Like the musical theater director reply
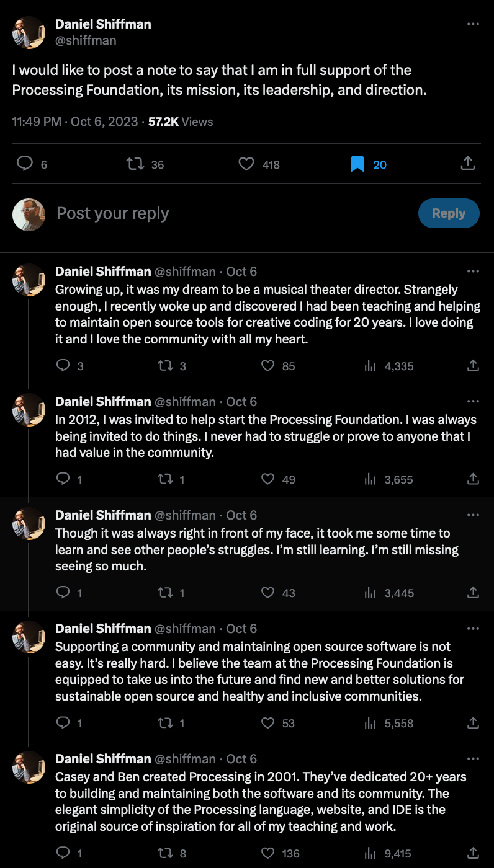494x868 pixels. (267, 366)
